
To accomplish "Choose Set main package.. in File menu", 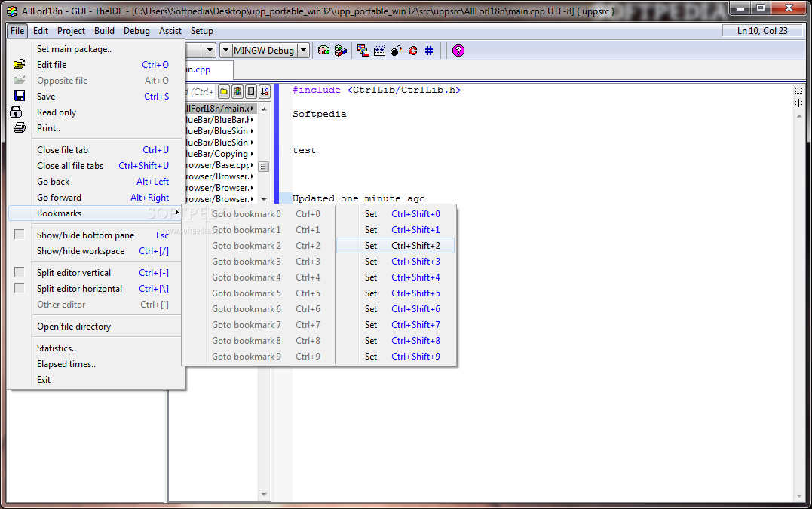I will click(x=96, y=49).
